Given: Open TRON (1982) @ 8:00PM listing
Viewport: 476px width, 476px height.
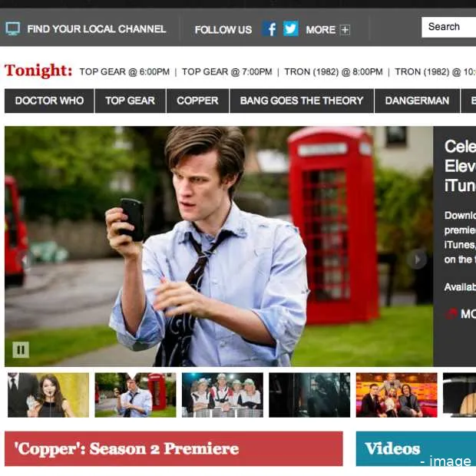Looking at the screenshot, I should (x=333, y=72).
